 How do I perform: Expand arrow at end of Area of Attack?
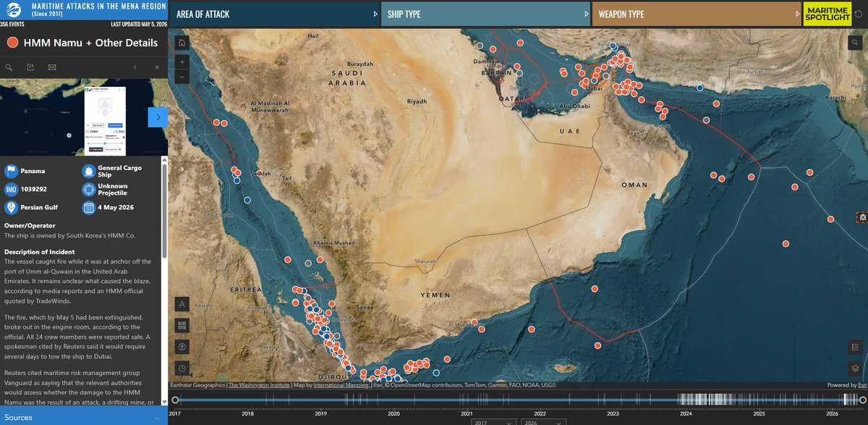(375, 14)
